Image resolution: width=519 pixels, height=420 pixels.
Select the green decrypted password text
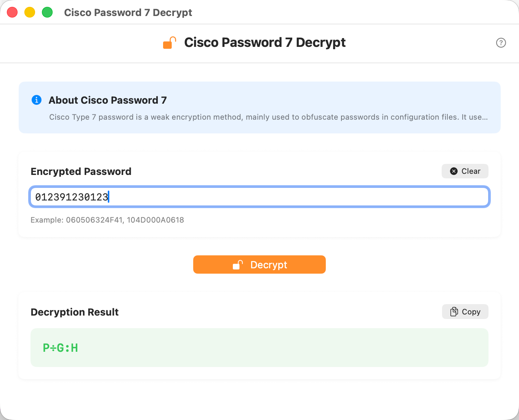pos(60,347)
